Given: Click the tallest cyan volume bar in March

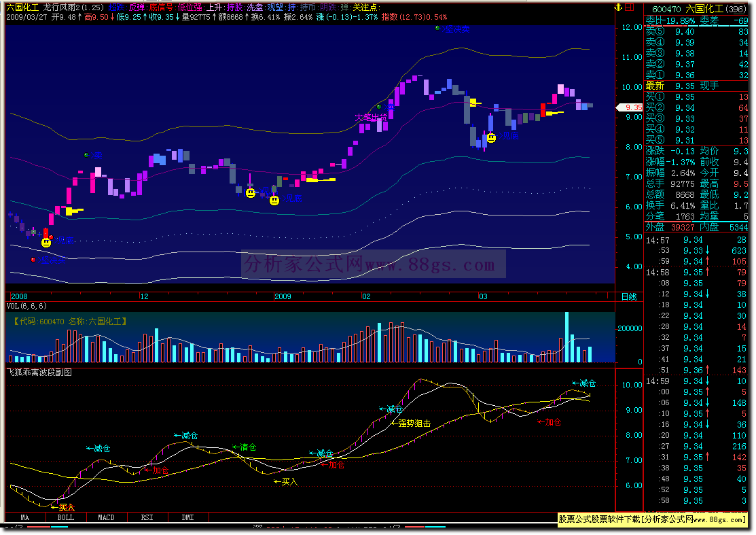Looking at the screenshot, I should (x=567, y=337).
